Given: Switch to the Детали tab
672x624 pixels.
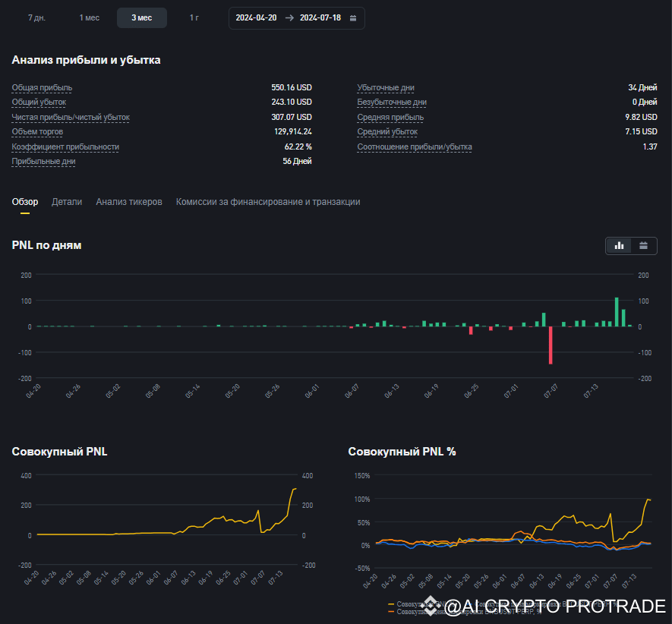Looking at the screenshot, I should click(x=67, y=202).
